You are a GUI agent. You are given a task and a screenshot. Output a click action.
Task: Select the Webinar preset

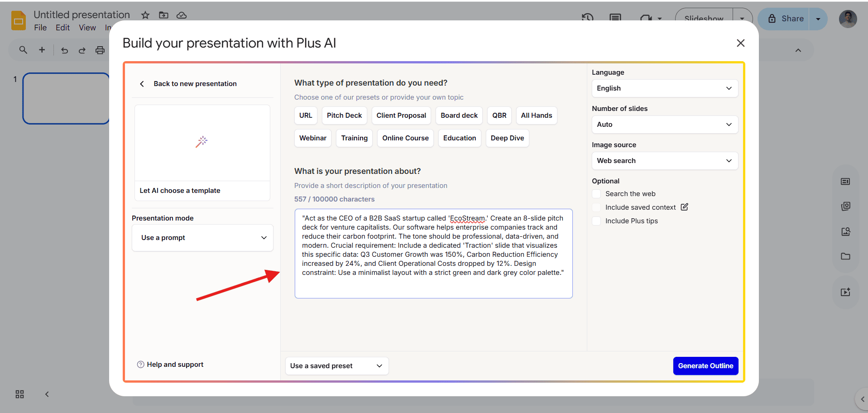313,138
